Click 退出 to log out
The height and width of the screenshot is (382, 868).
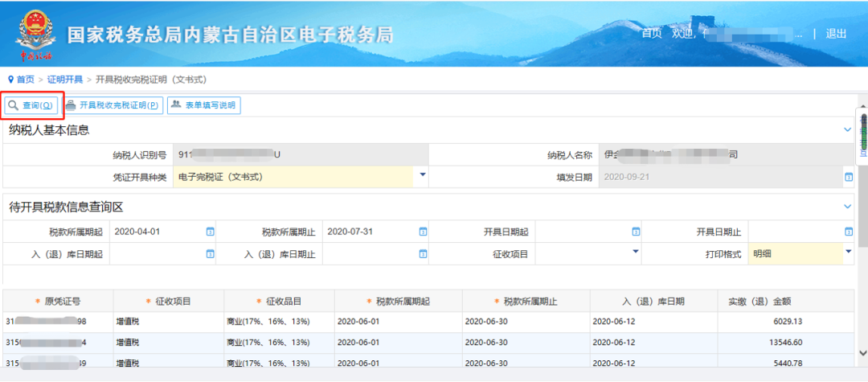point(836,34)
